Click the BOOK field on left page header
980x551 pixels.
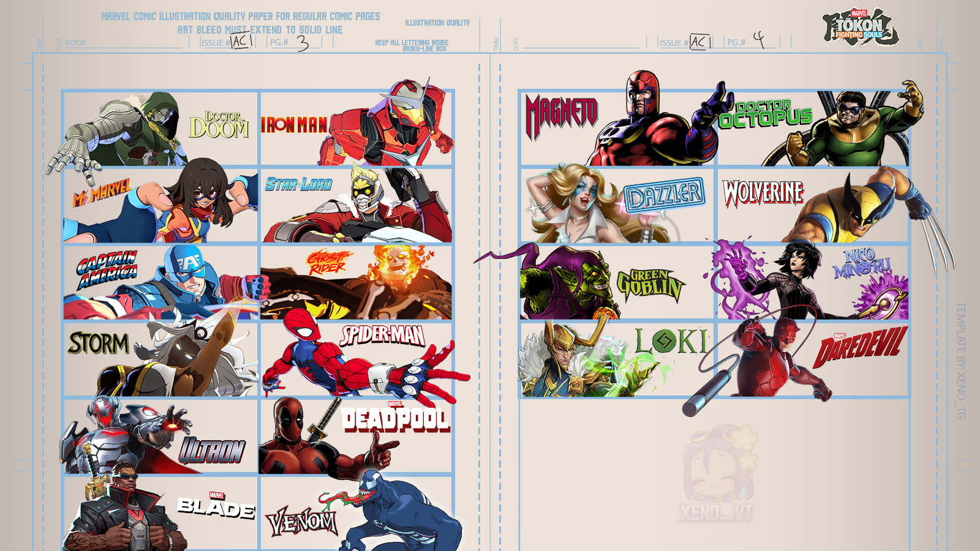123,43
